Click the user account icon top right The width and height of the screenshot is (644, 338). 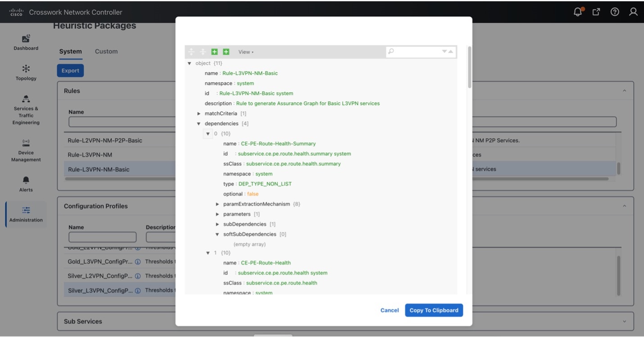click(x=633, y=12)
